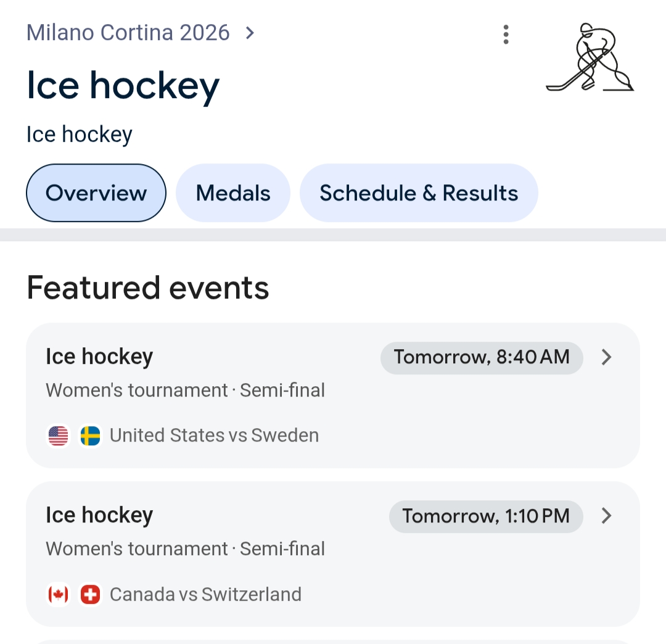This screenshot has height=644, width=666.
Task: Tap the ice hockey player pictogram
Action: (x=590, y=58)
